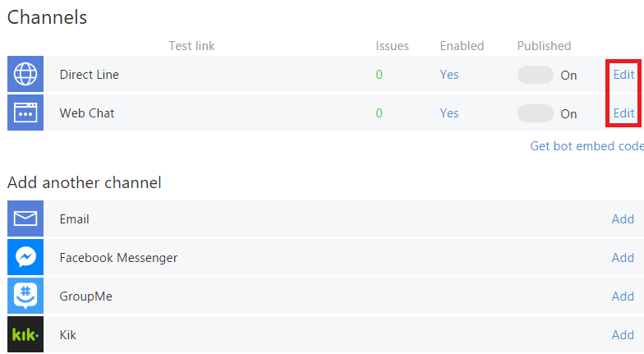Click the Web Chat Enabled Yes link
This screenshot has height=354, width=644.
coord(448,113)
